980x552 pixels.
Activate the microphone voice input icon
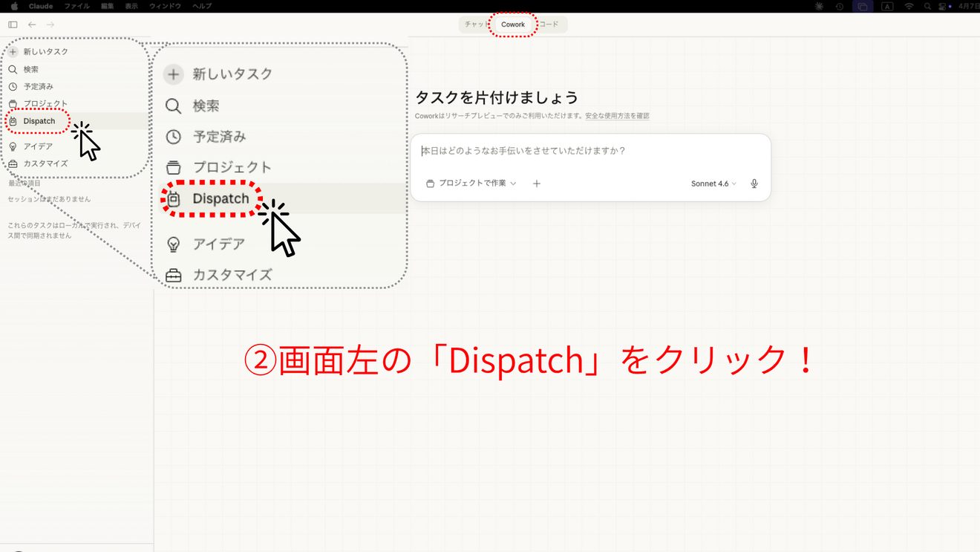pyautogui.click(x=754, y=184)
